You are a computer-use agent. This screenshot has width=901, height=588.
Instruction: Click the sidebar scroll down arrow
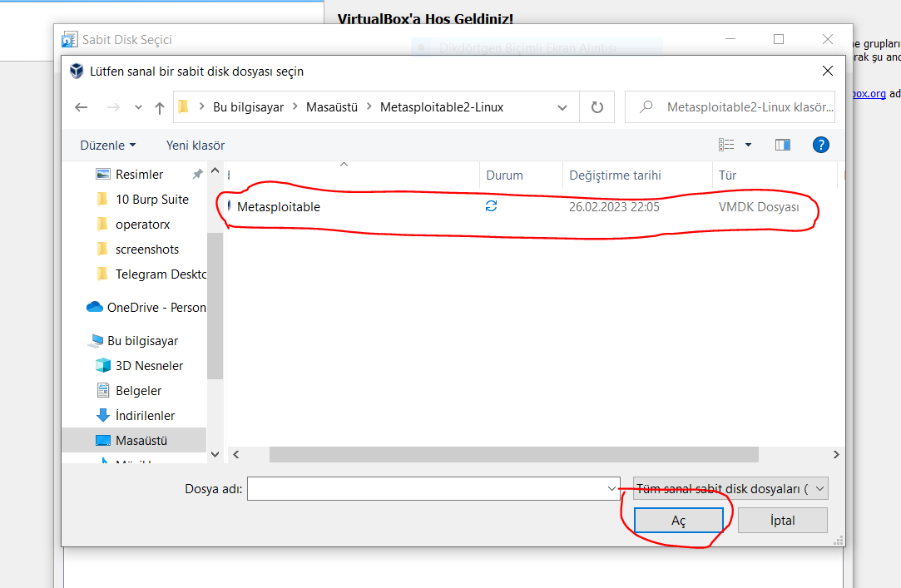pos(215,454)
